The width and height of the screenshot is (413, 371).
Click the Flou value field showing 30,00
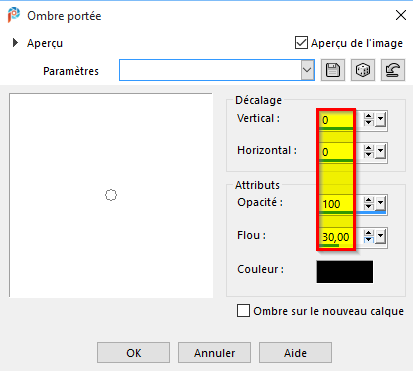(x=336, y=237)
